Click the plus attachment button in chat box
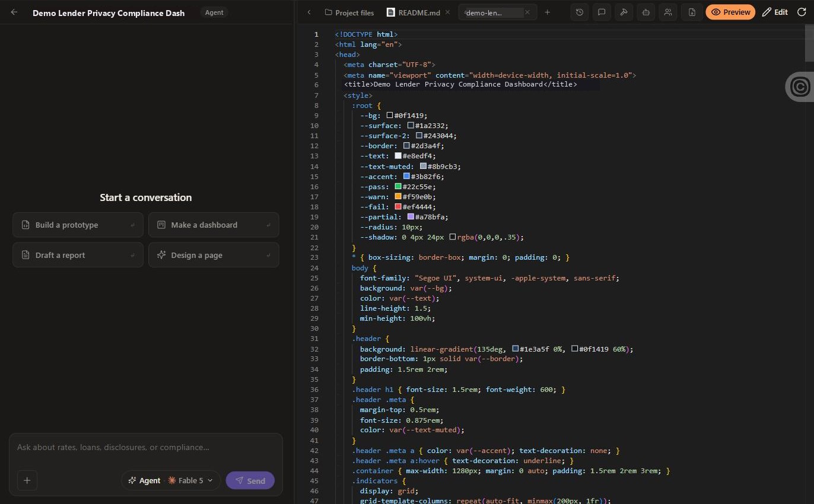This screenshot has height=504, width=814. [x=27, y=480]
